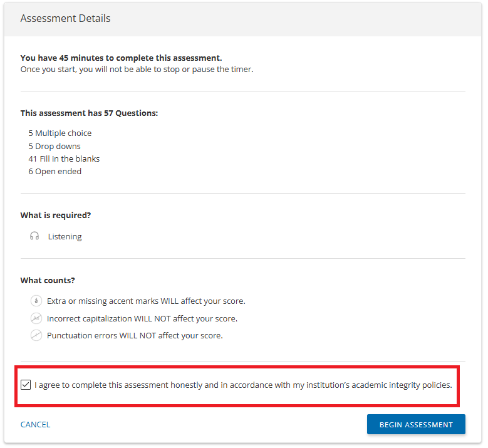Click 'Extra or missing accent marks' text
The image size is (488, 448).
click(146, 301)
